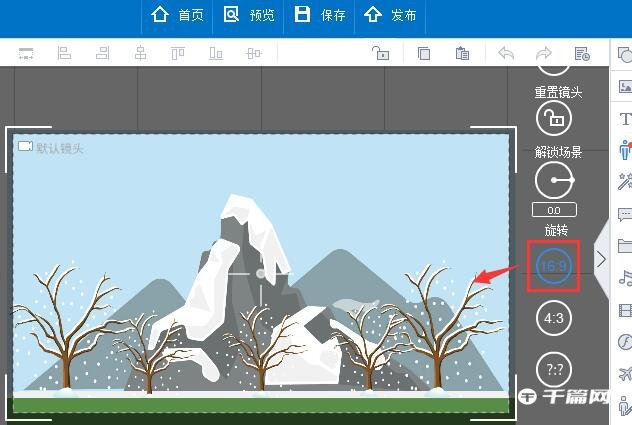Screen dimensions: 632x425
Task: Expand the right side panel arrow
Action: pos(601,259)
